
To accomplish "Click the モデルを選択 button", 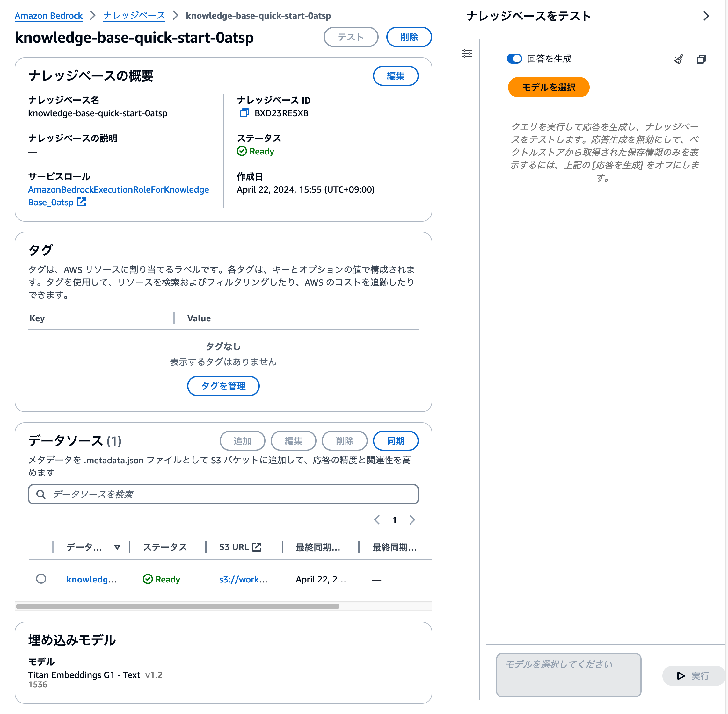I will pos(548,87).
